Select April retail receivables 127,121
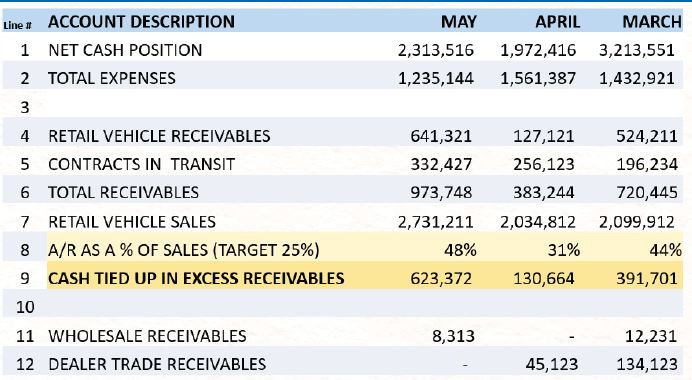The image size is (692, 380). tap(544, 136)
